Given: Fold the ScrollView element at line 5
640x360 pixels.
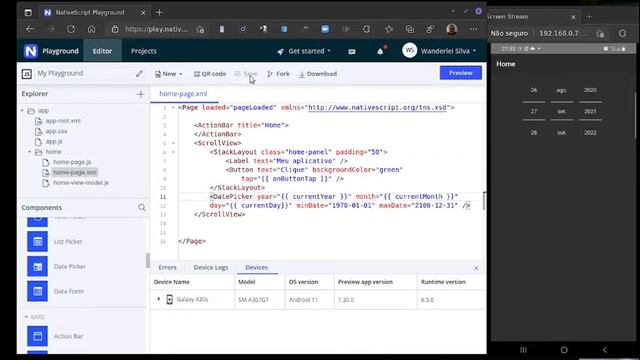Looking at the screenshot, I should click(173, 143).
